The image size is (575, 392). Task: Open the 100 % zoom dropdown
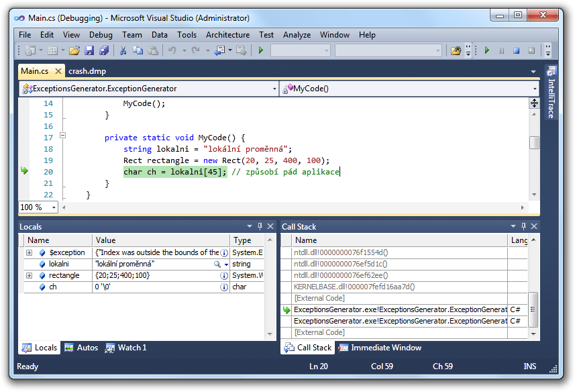click(x=54, y=207)
